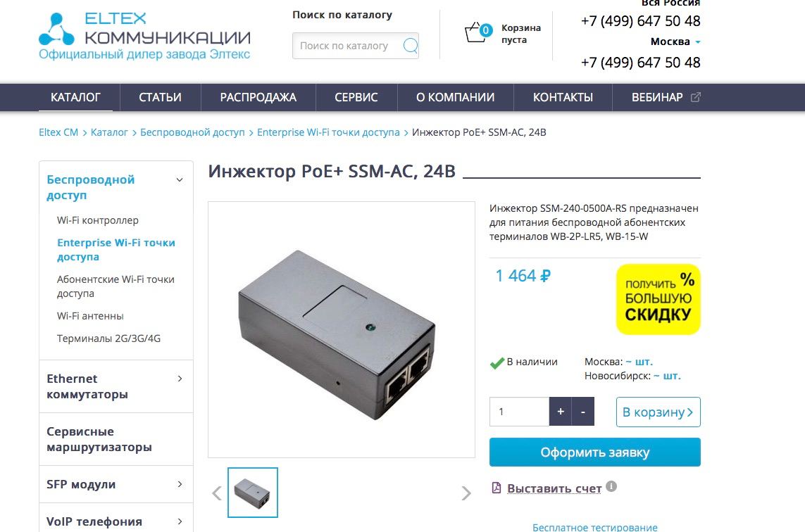Decrease quantity with the minus button
The width and height of the screenshot is (805, 532).
(583, 412)
